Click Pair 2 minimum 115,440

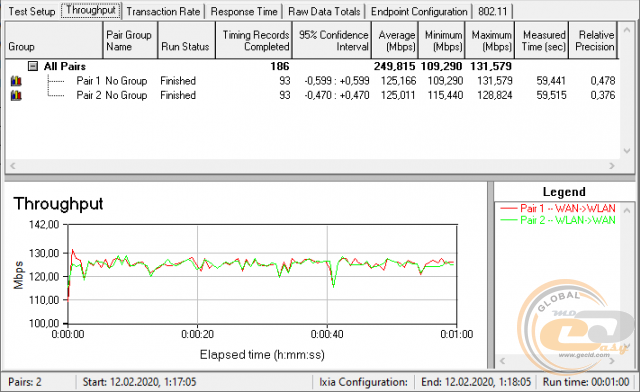tap(445, 96)
